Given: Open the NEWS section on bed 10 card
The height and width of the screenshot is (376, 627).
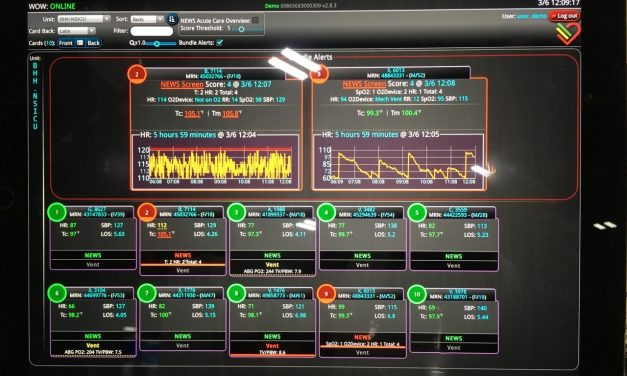Looking at the screenshot, I should click(x=453, y=338).
